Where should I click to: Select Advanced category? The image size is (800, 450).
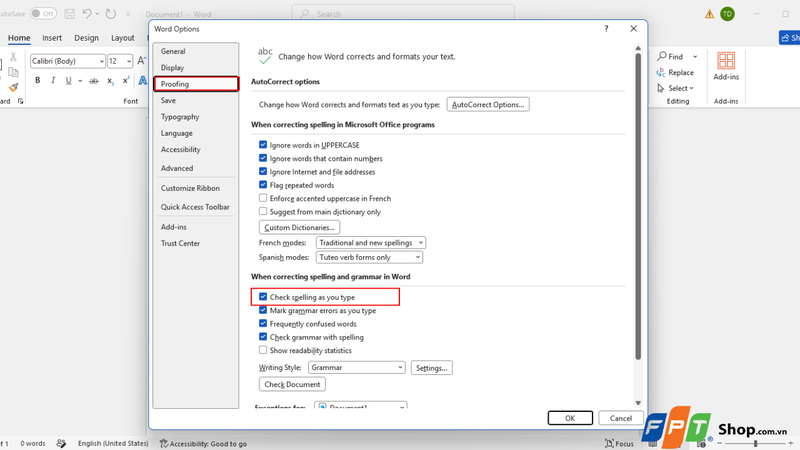click(196, 168)
